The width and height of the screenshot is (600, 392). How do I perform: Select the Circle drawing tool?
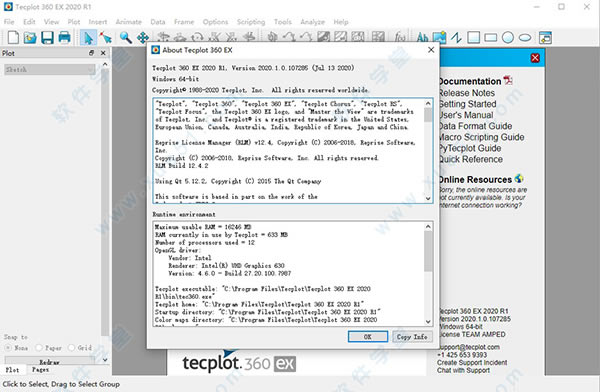tap(508, 38)
